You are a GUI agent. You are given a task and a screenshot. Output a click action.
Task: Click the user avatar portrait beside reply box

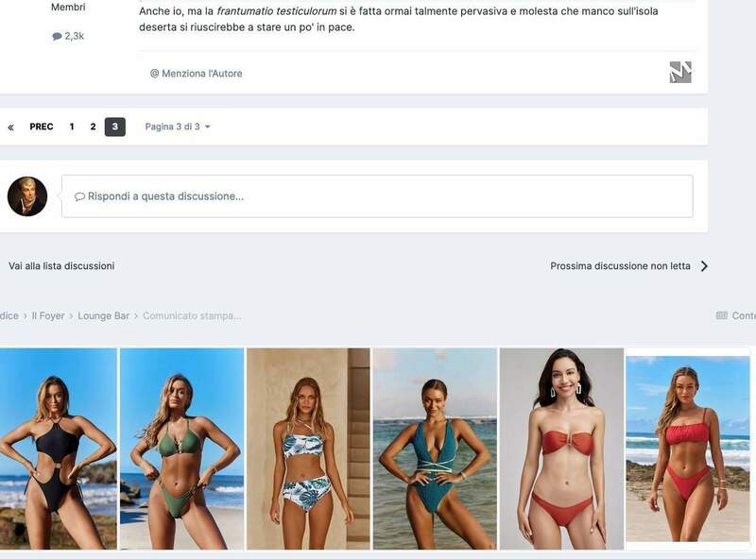pos(27,196)
